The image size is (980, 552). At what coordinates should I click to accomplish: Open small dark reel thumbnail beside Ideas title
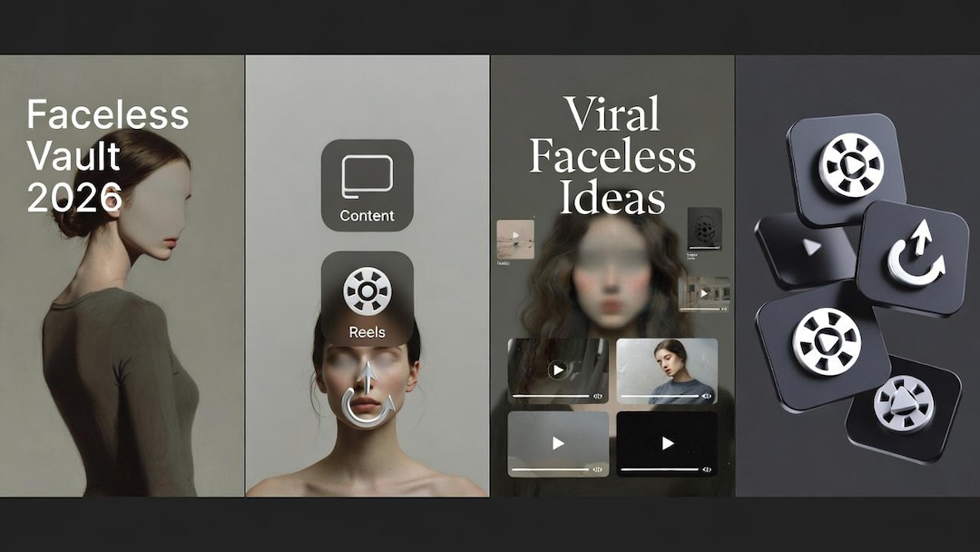704,229
